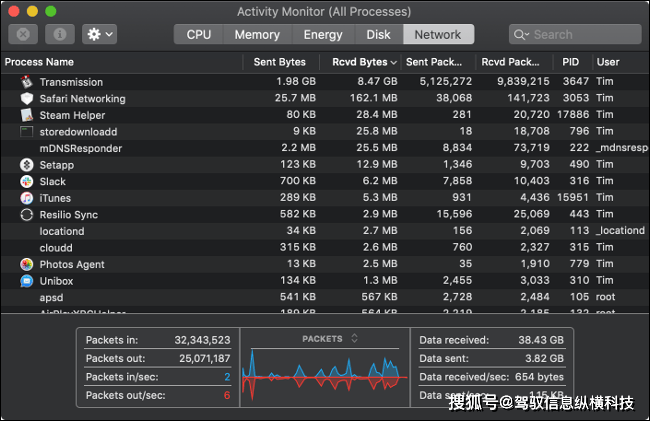Click the Photos Agent icon
The width and height of the screenshot is (650, 421).
click(27, 264)
